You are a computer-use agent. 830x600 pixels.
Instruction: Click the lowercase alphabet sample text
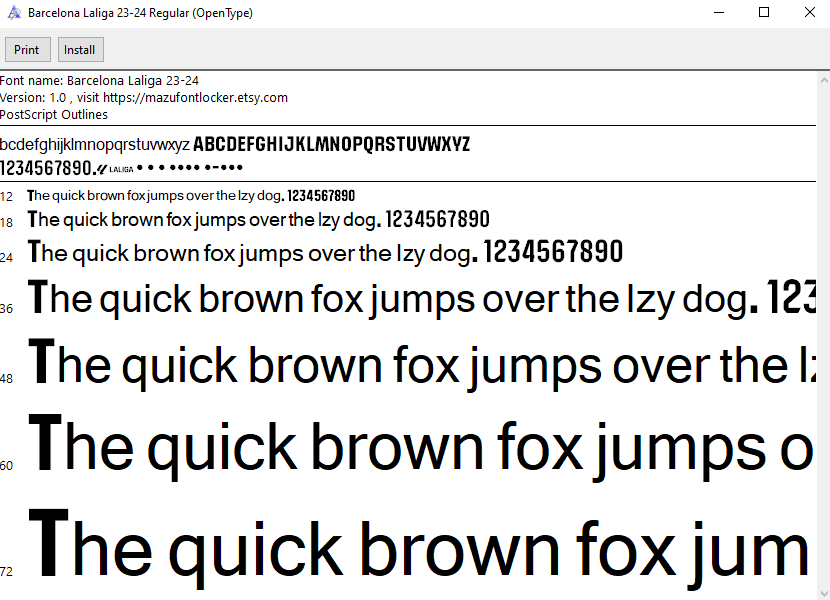coord(95,145)
